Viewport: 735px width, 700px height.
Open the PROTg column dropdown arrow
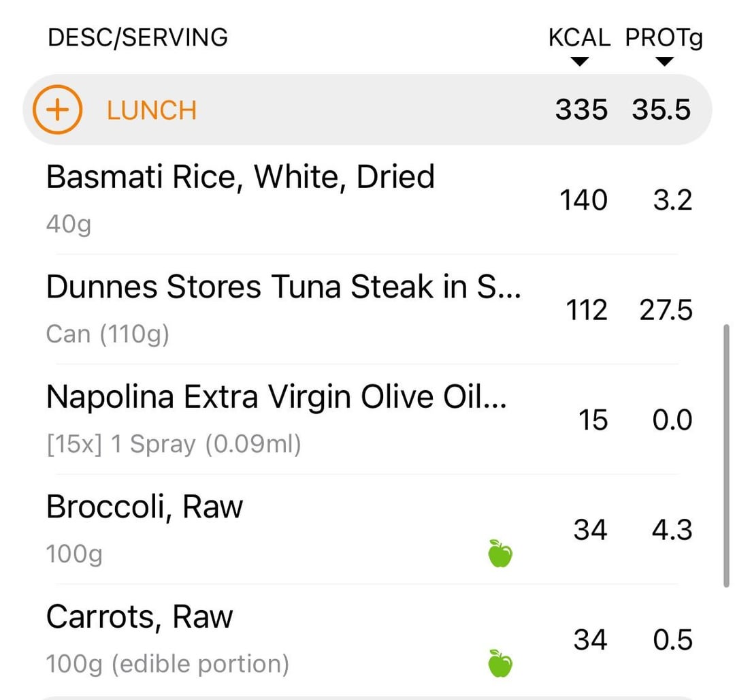pyautogui.click(x=664, y=62)
